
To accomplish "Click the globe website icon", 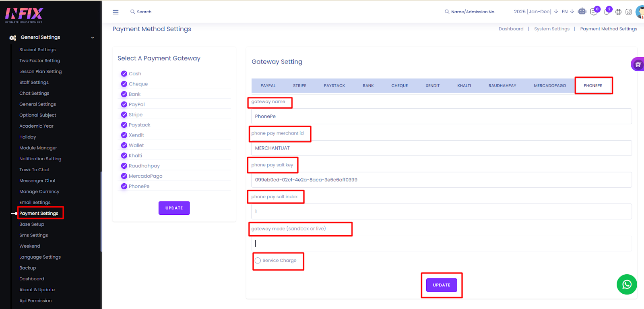I will pyautogui.click(x=618, y=12).
